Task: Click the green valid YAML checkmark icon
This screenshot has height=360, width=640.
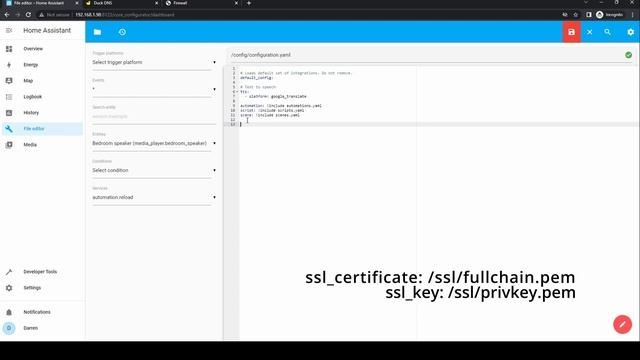Action: pyautogui.click(x=629, y=55)
